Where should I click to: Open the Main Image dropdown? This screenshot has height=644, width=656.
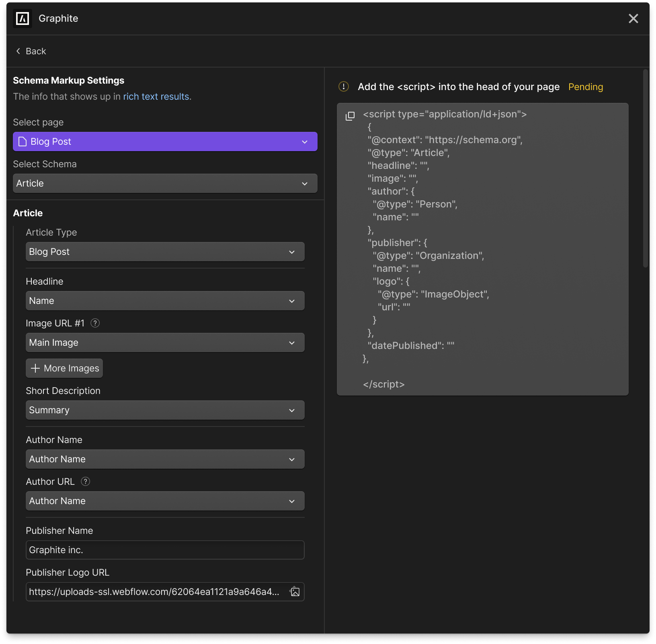click(165, 343)
